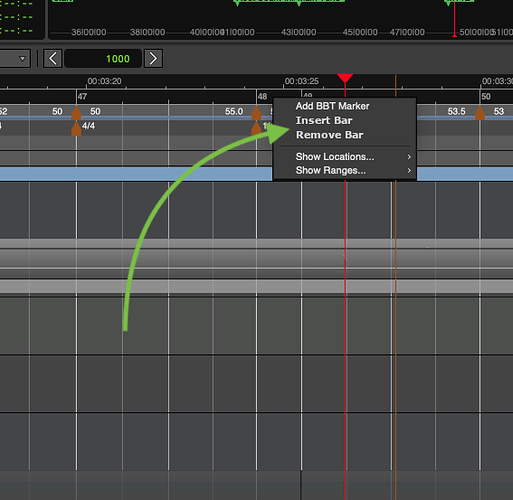Choose Insert Bar in the context menu
Viewport: 513px width, 500px height.
pos(324,120)
